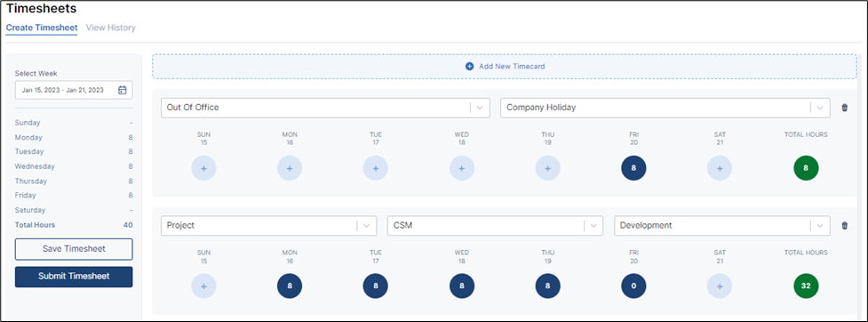
Task: Add hours for Monday in Company Holiday row
Action: (290, 168)
